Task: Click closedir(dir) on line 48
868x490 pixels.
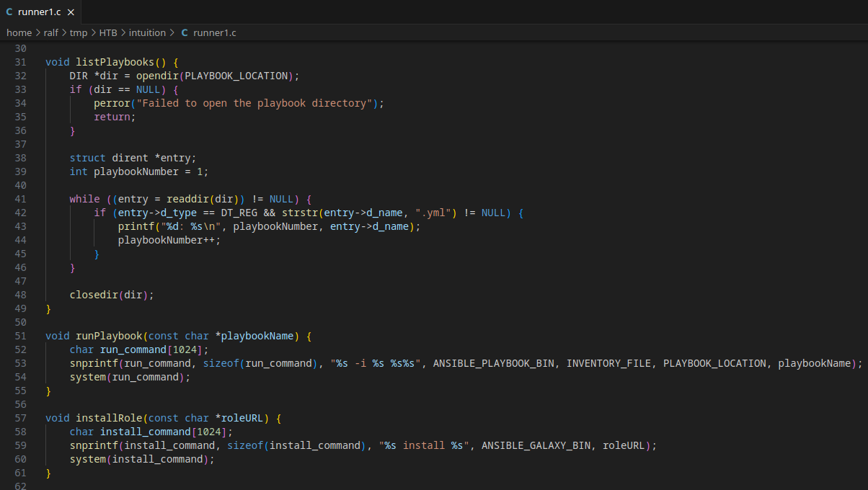Action: coord(112,295)
